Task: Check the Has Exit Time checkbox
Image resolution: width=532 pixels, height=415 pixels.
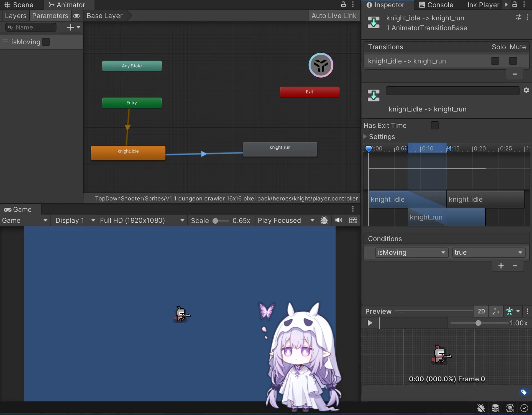Action: tap(435, 126)
